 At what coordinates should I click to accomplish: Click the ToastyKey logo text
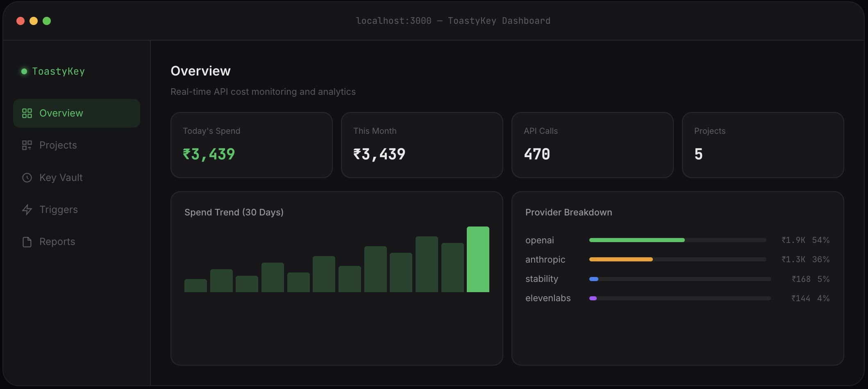59,71
